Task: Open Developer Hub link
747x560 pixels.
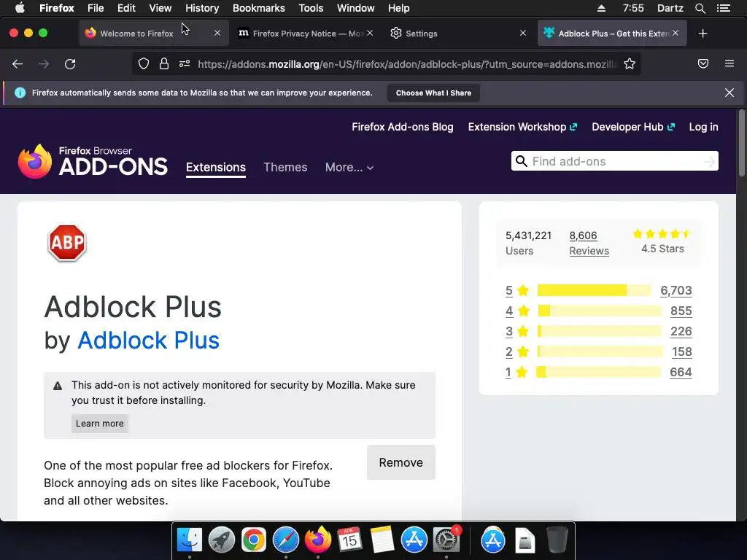Action: [x=633, y=127]
